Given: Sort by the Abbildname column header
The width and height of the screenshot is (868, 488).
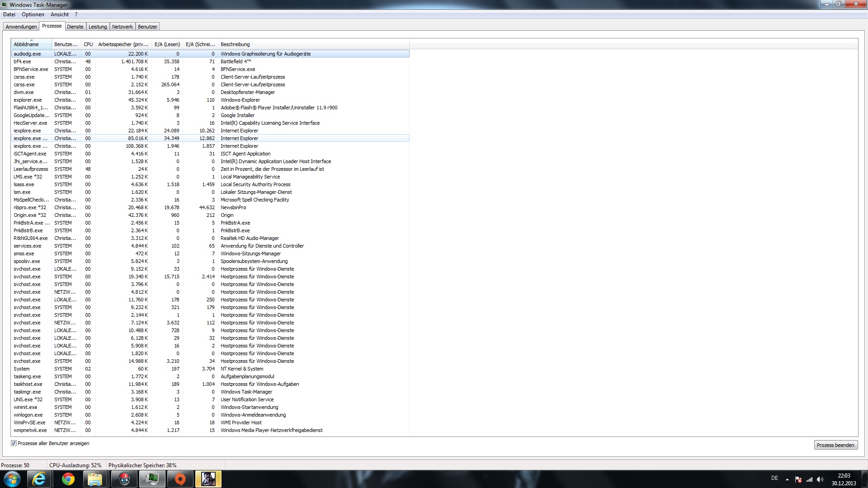Looking at the screenshot, I should pos(26,44).
